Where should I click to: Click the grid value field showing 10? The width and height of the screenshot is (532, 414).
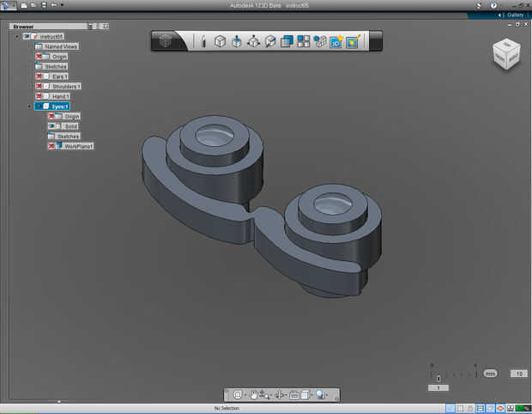pos(517,374)
